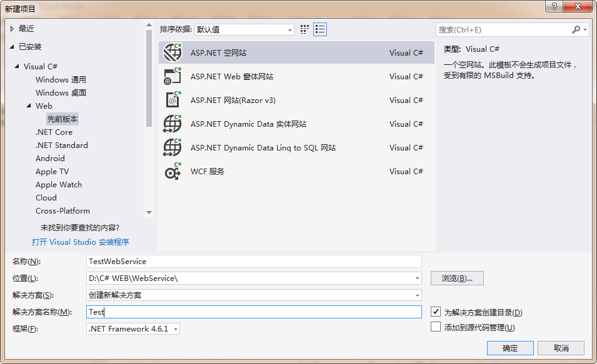Click Visual C# label in Razor v3 row
This screenshot has height=364, width=597.
coord(406,100)
